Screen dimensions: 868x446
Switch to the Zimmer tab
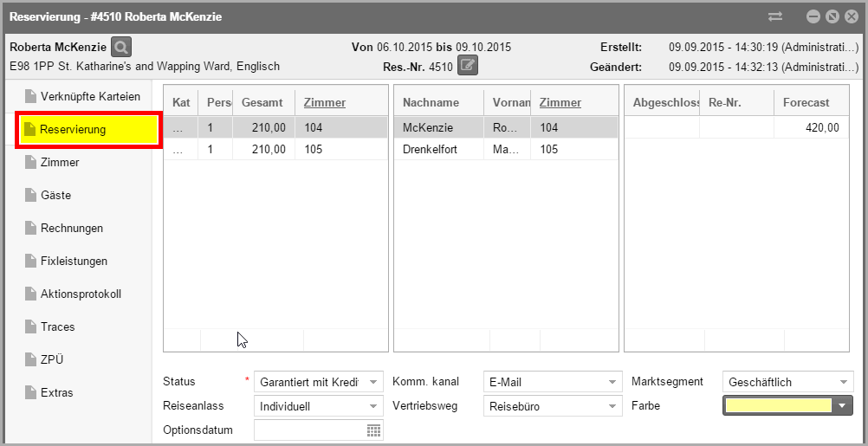click(60, 162)
